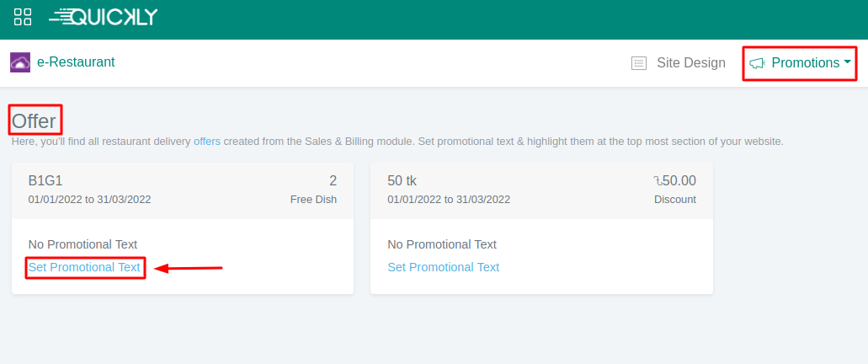Viewport: 868px width, 364px height.
Task: Click the B1G1 Free Dish count
Action: (x=333, y=180)
